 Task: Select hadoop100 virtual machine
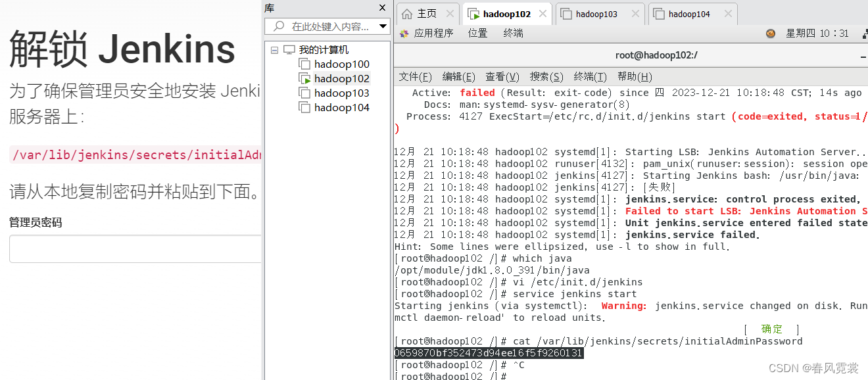pyautogui.click(x=342, y=64)
